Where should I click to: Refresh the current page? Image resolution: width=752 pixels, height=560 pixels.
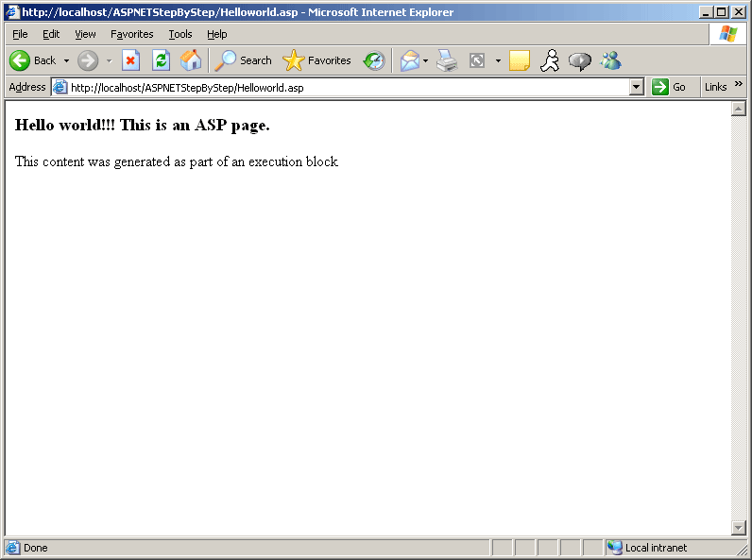pos(161,60)
